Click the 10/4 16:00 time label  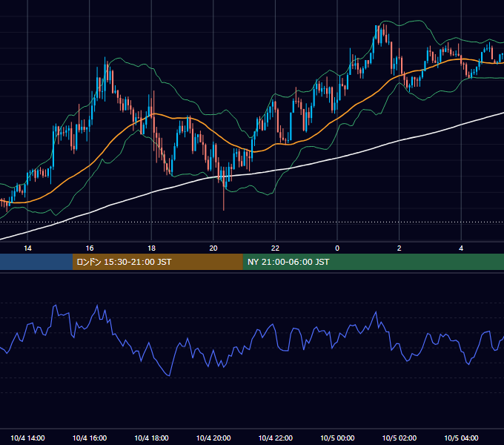pyautogui.click(x=90, y=438)
